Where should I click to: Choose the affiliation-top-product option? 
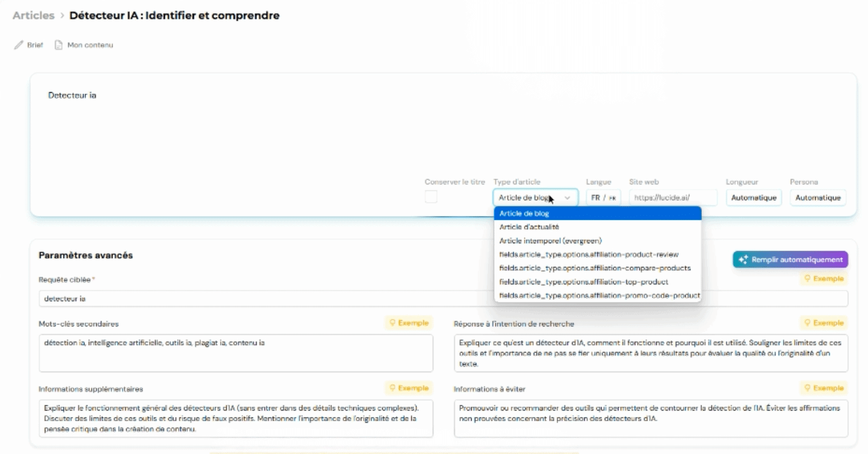[x=597, y=282]
